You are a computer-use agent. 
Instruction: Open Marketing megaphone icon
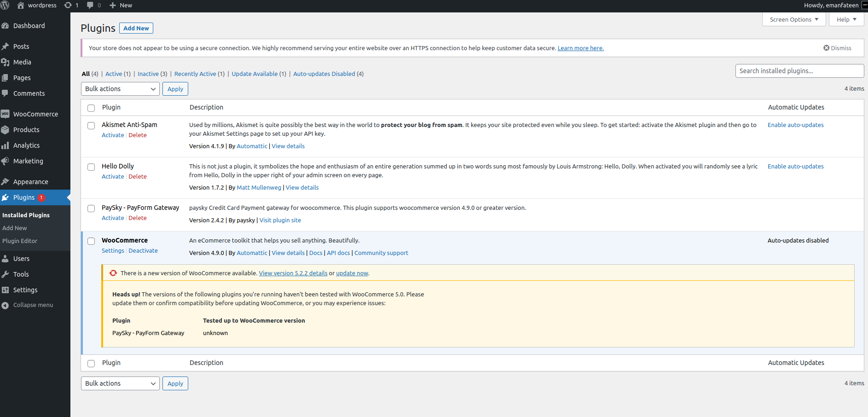[x=6, y=161]
